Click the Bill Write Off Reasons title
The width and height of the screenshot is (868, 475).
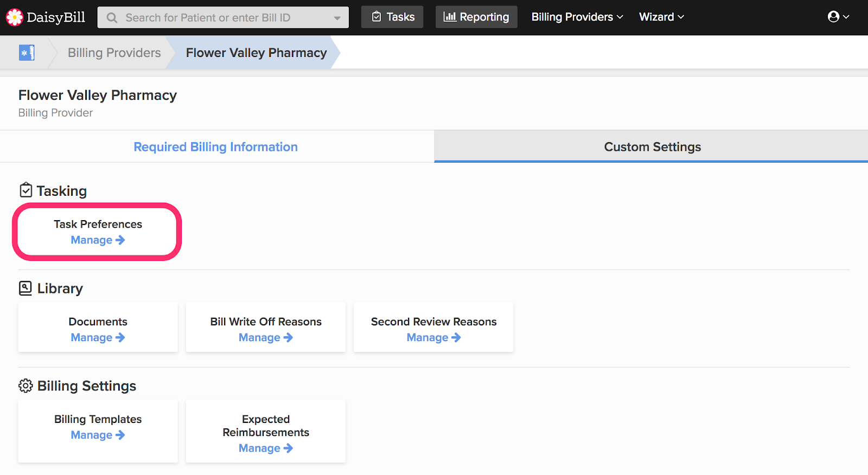pos(266,322)
